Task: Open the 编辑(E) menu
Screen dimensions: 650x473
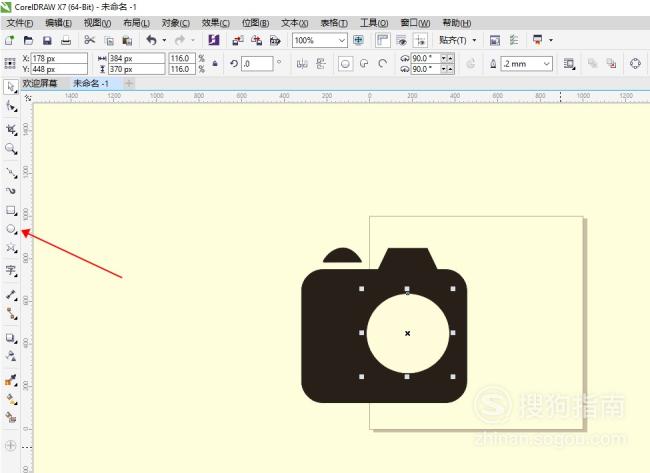Action: 58,23
